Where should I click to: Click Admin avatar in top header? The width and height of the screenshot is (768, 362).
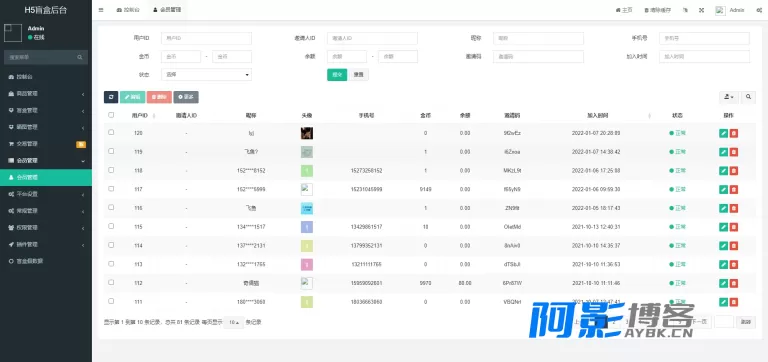[x=720, y=10]
